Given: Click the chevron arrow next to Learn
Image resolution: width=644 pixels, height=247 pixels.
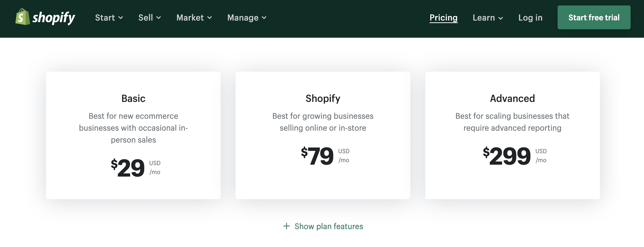Looking at the screenshot, I should coord(501,18).
